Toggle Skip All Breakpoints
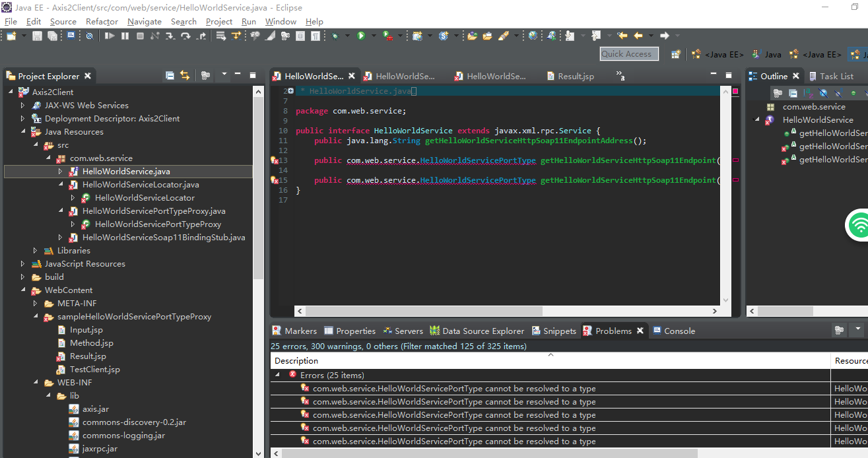The image size is (868, 458). pos(89,36)
